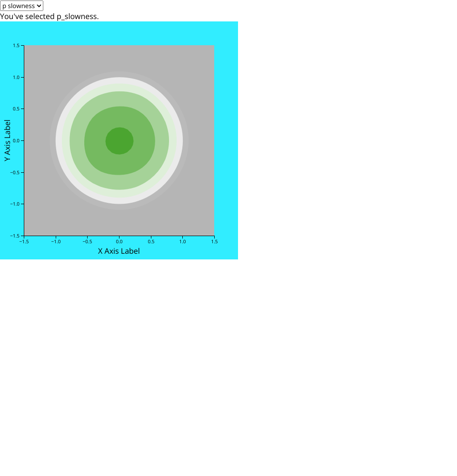Click the y-axis tick label -0.5

pyautogui.click(x=15, y=172)
